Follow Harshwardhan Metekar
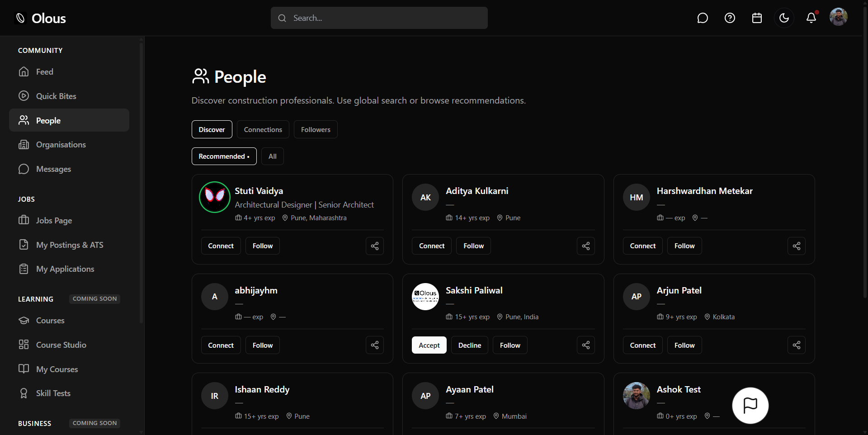 (684, 246)
